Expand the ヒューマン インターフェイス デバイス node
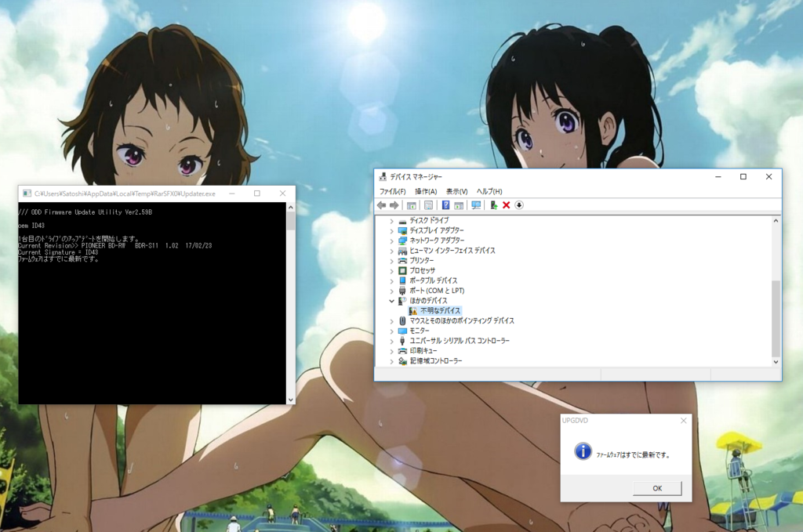 392,251
